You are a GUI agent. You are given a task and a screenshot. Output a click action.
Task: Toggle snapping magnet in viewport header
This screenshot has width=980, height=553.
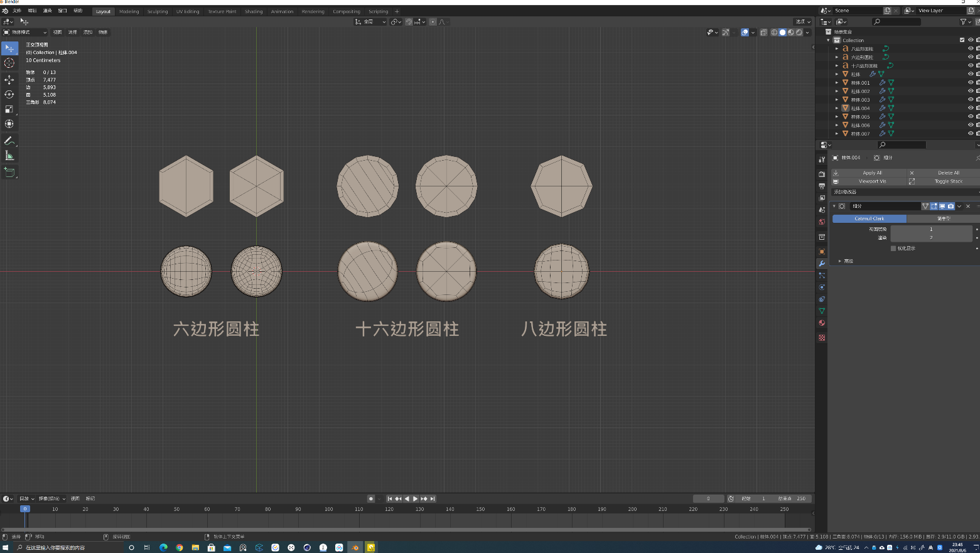coord(409,22)
